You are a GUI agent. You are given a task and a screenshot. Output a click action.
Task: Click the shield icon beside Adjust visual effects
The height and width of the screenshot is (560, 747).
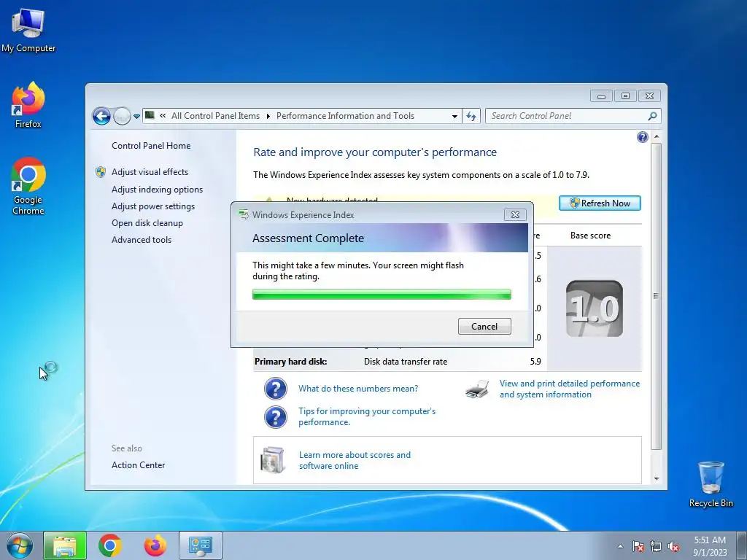100,172
